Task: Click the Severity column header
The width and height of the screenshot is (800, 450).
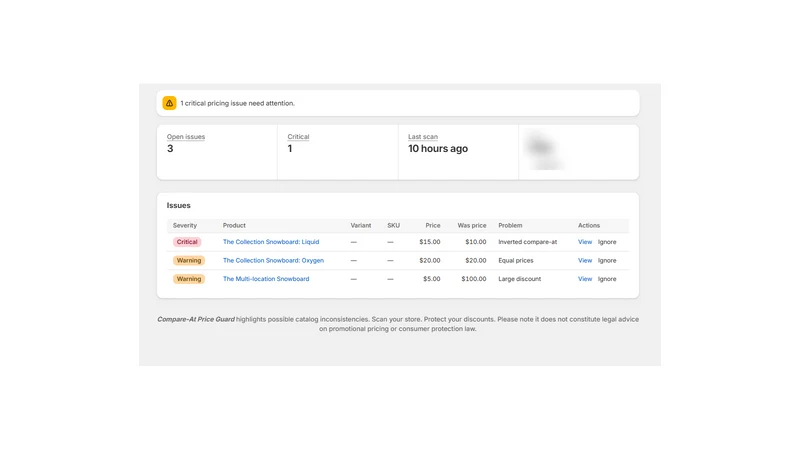Action: pos(185,226)
